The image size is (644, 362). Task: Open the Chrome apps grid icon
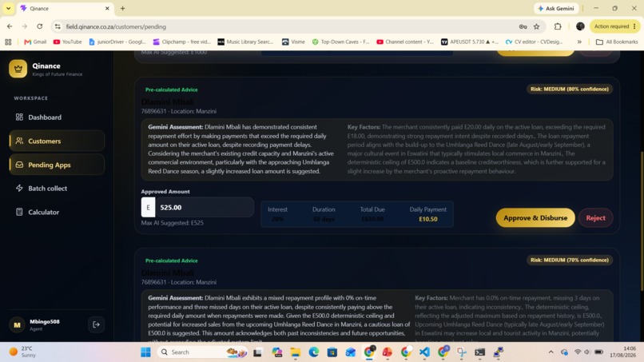tap(8, 42)
